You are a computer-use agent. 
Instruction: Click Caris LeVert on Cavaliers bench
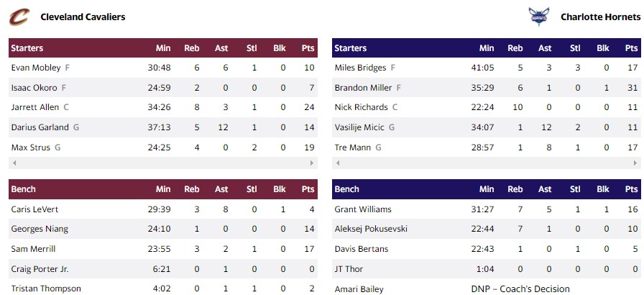(x=35, y=209)
